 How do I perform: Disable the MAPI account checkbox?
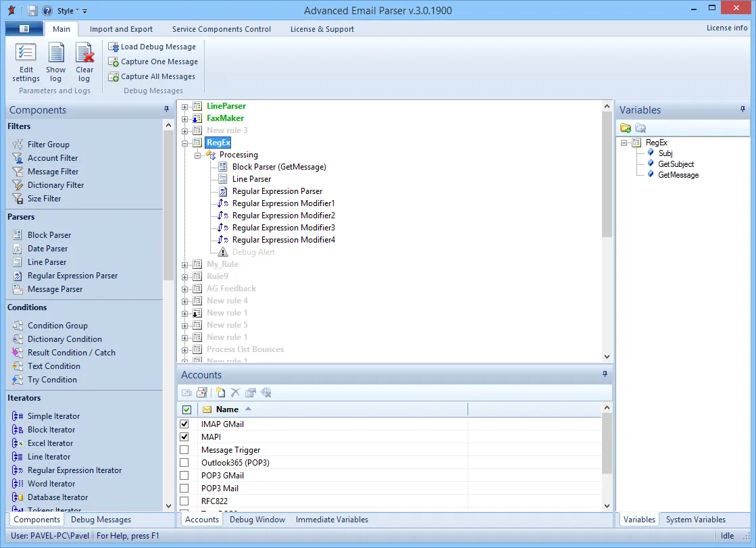pyautogui.click(x=184, y=437)
